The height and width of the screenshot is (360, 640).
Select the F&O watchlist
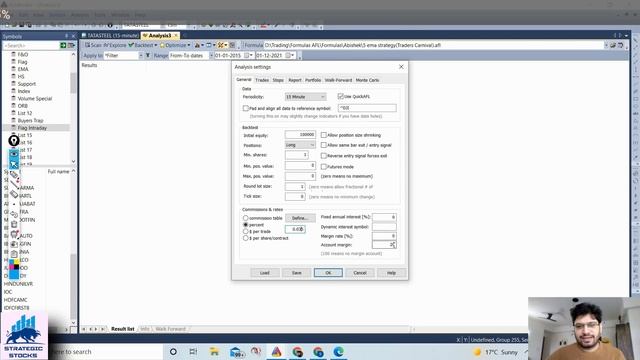23,54
